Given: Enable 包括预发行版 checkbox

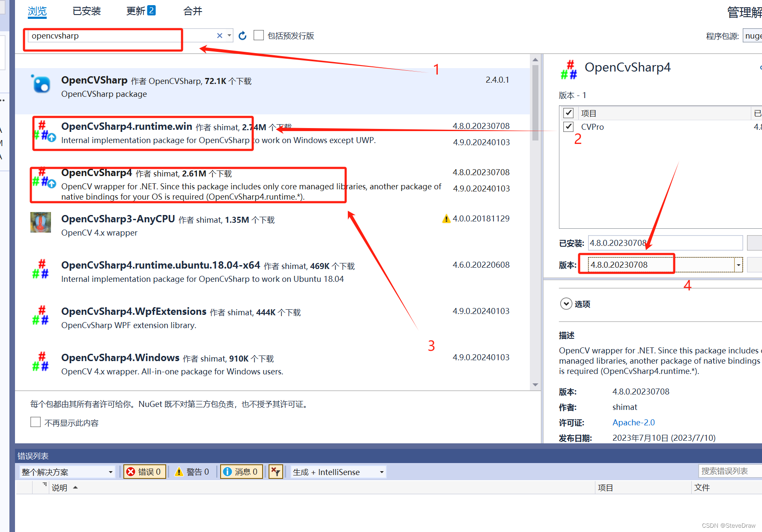Looking at the screenshot, I should point(259,35).
